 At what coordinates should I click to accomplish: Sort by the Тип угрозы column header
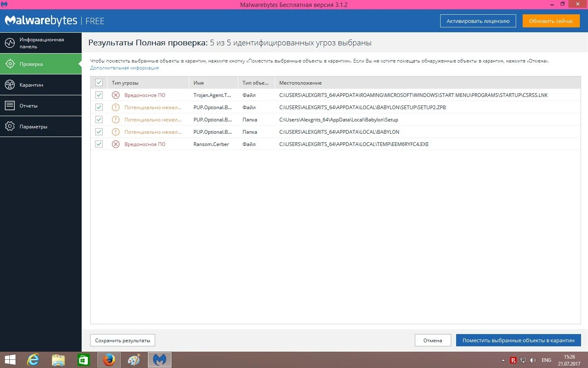[x=148, y=83]
